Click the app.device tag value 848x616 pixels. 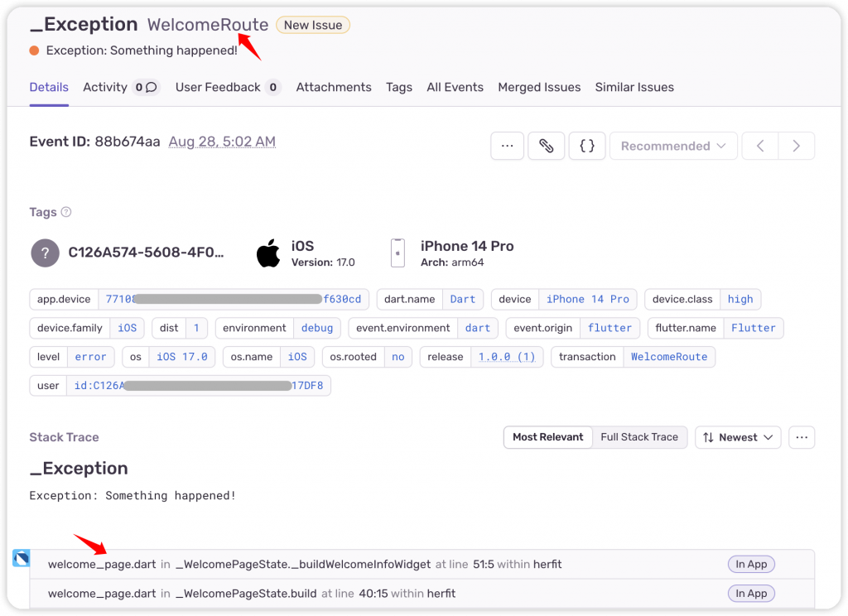[233, 299]
